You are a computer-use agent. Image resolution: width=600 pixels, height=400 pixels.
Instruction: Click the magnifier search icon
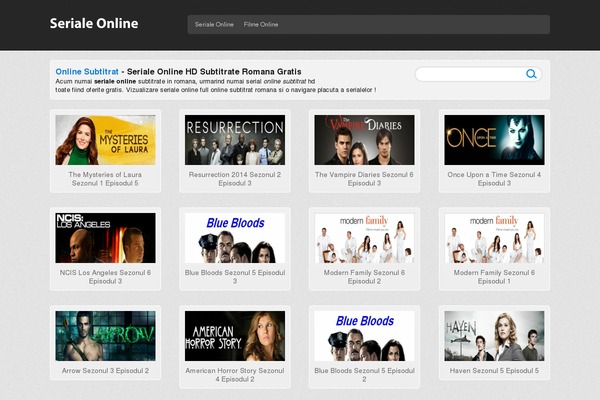(x=531, y=73)
